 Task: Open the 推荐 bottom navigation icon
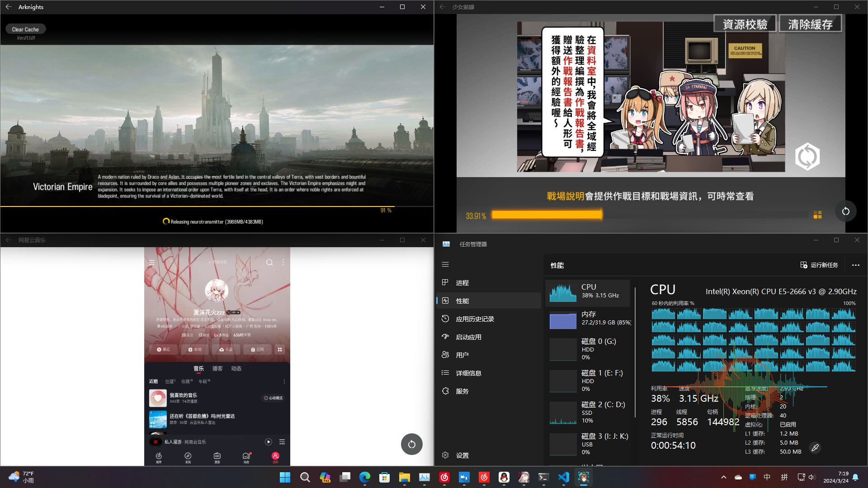[x=159, y=458]
